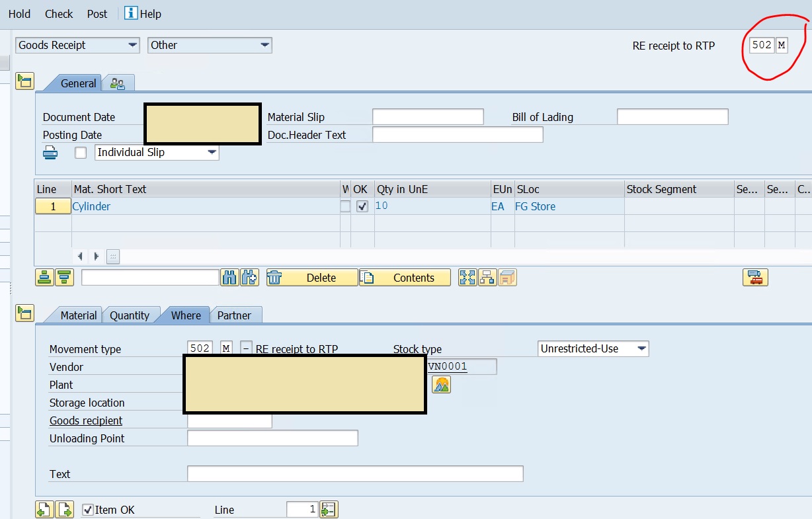The image size is (812, 519).
Task: Uncheck the OK checkbox in Cylinder row
Action: click(x=362, y=206)
